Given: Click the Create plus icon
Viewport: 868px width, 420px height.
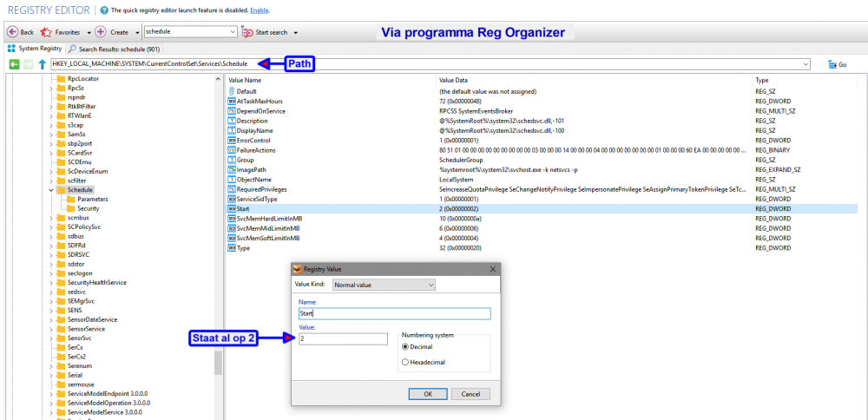Looking at the screenshot, I should click(x=100, y=32).
